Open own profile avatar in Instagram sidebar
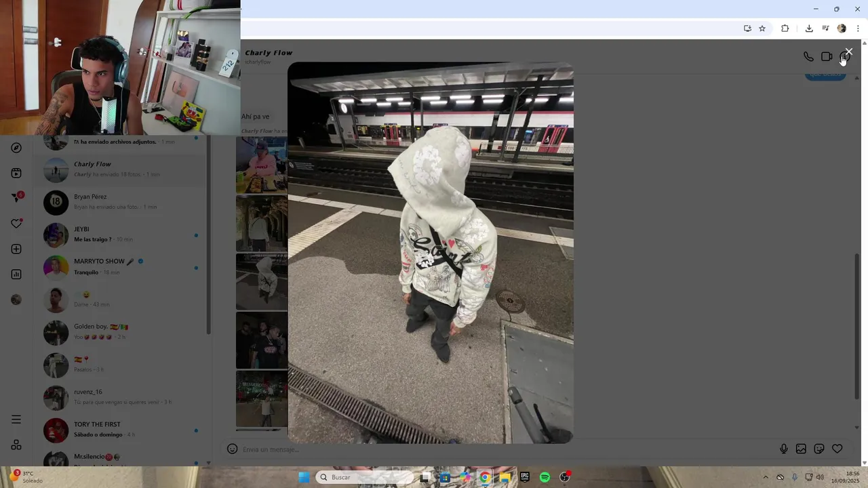The image size is (868, 488). coord(16,300)
